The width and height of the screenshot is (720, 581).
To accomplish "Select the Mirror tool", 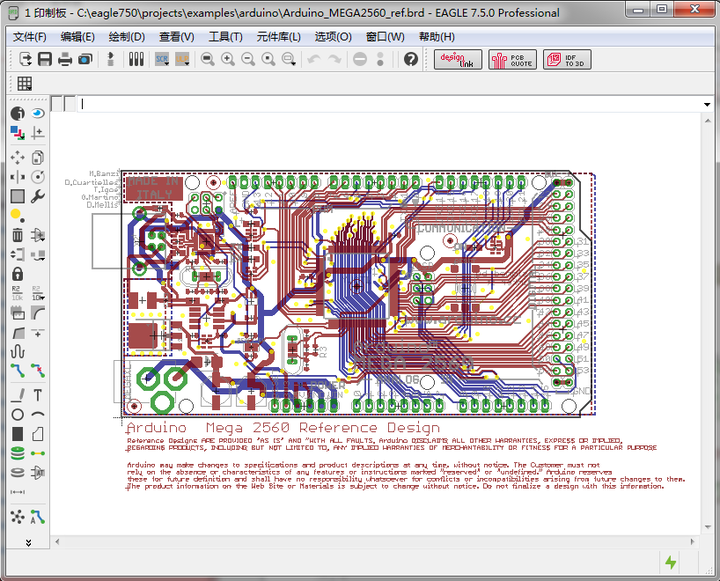I will click(x=17, y=177).
